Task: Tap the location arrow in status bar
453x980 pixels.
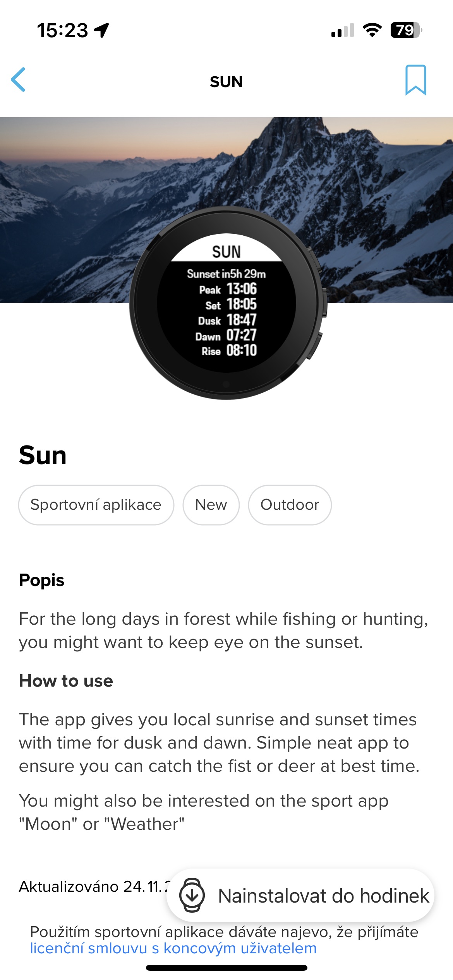Action: point(102,30)
